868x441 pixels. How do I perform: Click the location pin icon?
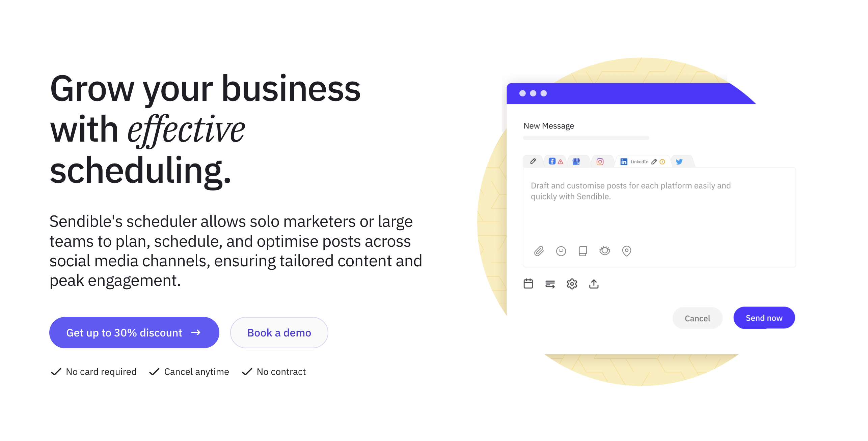(626, 251)
